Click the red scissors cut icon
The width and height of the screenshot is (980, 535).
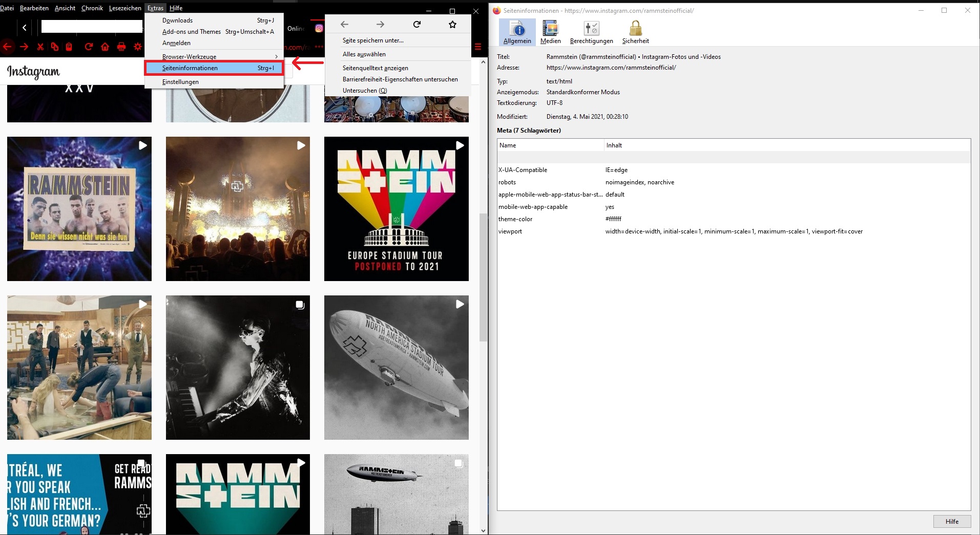tap(40, 47)
